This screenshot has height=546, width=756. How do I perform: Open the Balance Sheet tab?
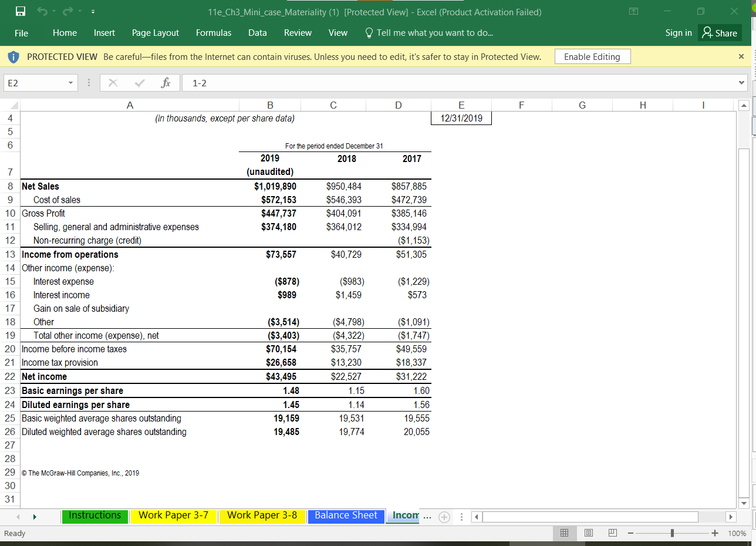point(346,515)
